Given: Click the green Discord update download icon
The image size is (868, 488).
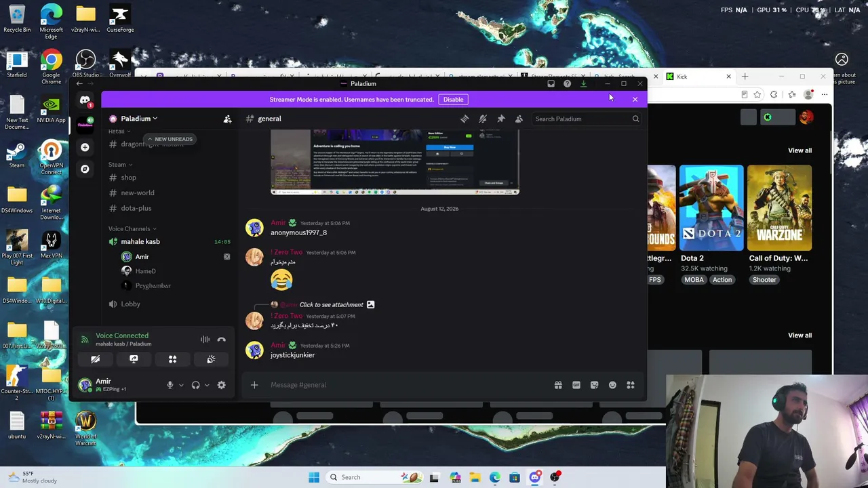Looking at the screenshot, I should click(x=583, y=84).
